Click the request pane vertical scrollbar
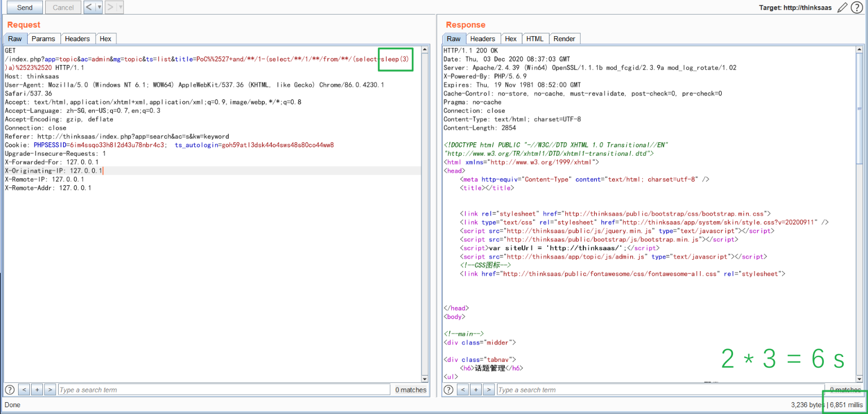868x414 pixels. (425, 213)
